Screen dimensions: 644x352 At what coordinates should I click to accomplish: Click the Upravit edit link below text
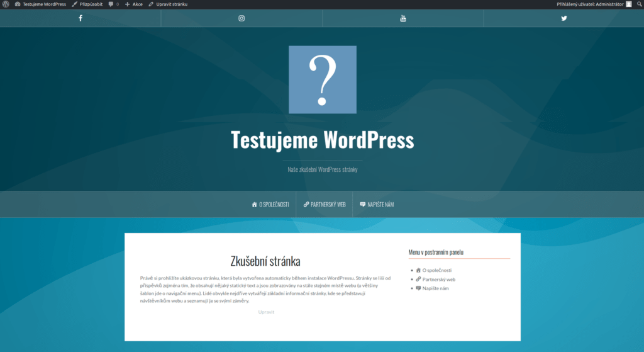coord(266,312)
